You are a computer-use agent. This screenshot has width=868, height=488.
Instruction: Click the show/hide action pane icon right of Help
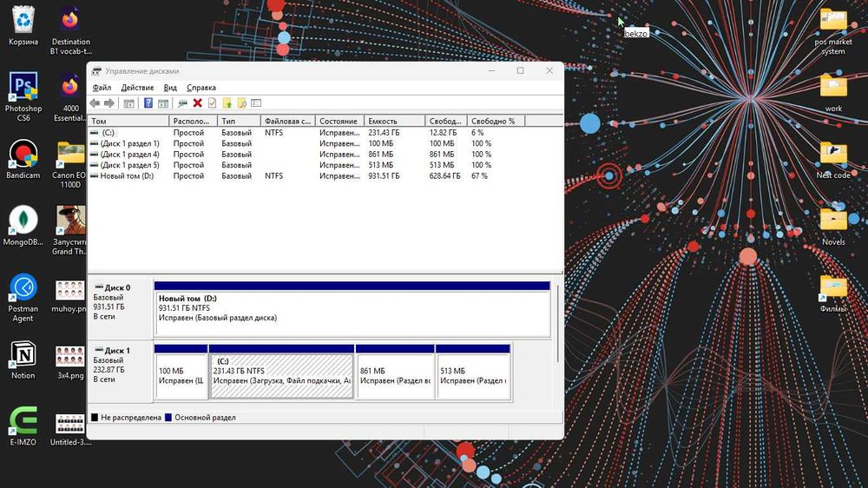[163, 103]
